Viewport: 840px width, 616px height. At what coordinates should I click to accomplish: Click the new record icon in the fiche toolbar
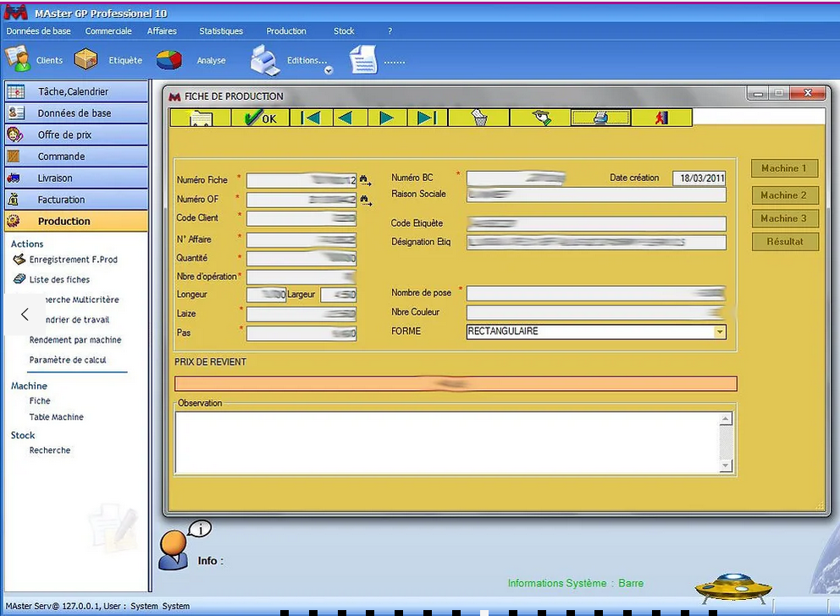point(201,118)
